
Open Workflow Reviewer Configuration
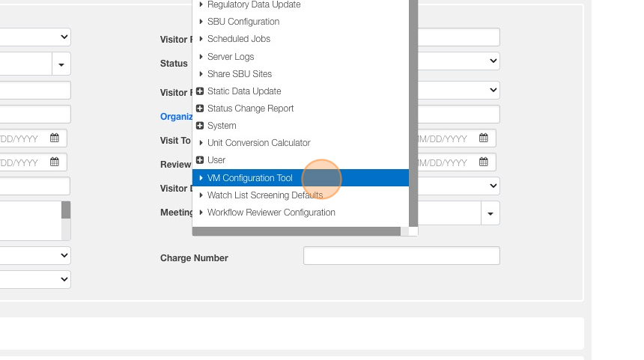(271, 213)
